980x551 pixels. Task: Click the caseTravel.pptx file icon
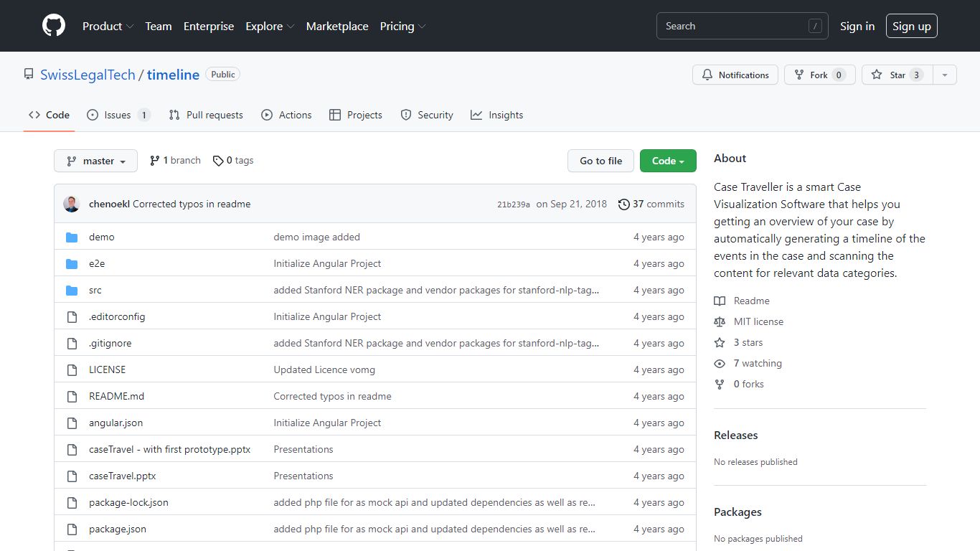click(72, 476)
